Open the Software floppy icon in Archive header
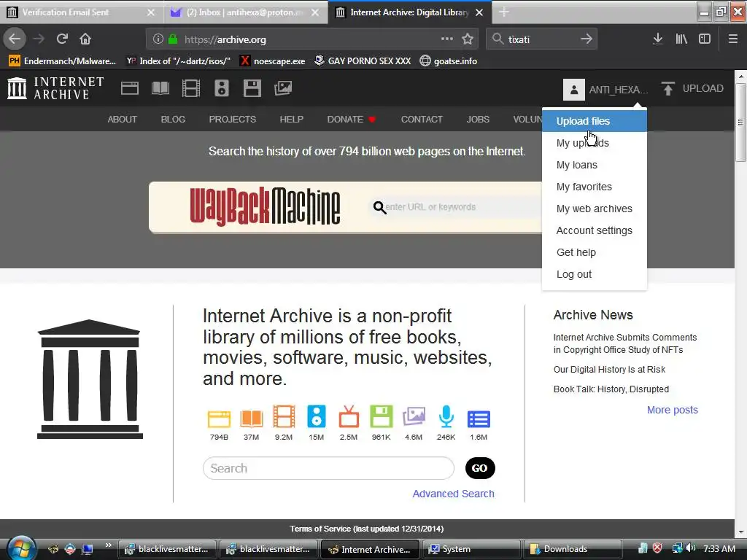 point(252,88)
